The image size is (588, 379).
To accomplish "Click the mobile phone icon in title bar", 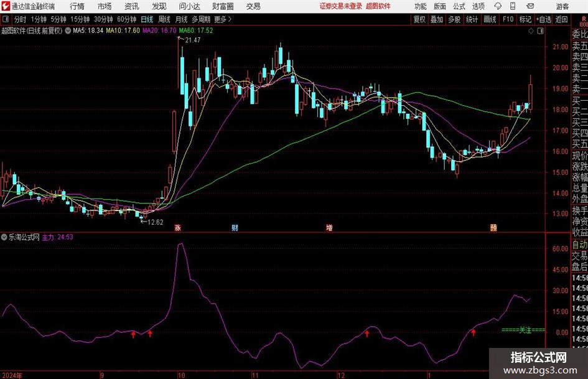I will (513, 6).
